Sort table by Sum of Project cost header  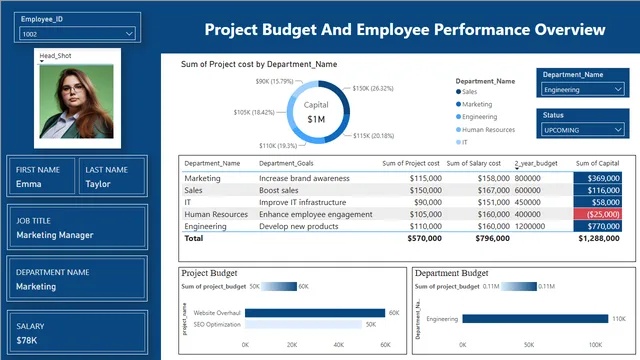411,163
